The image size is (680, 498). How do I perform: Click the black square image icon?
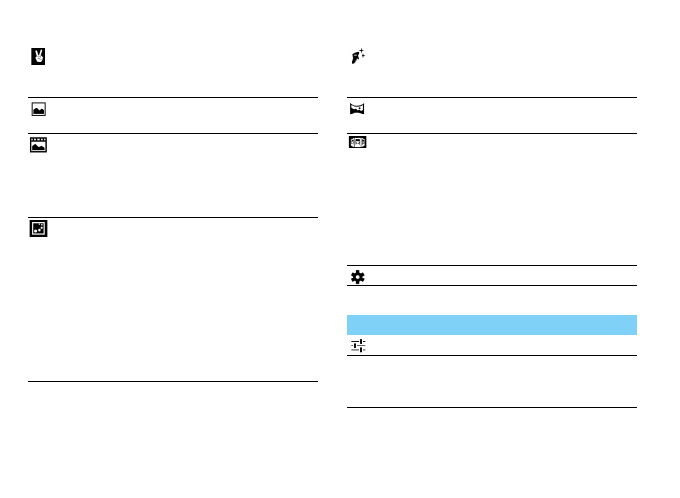37,229
